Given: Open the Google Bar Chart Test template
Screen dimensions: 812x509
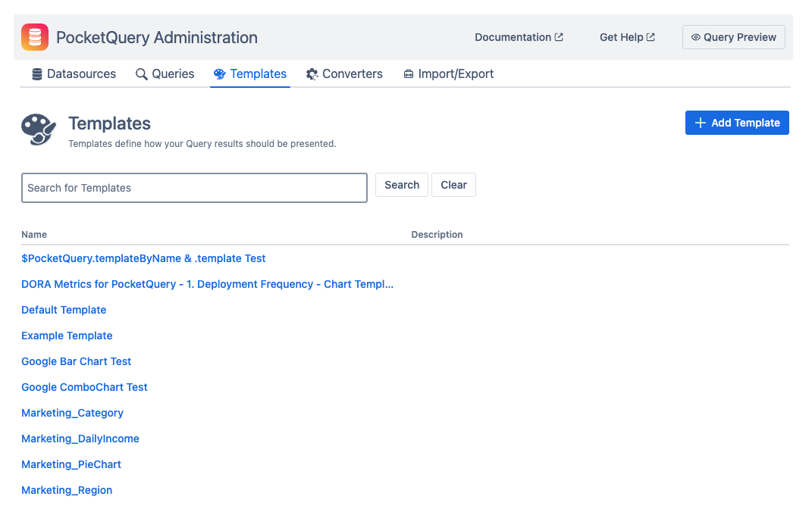Looking at the screenshot, I should pyautogui.click(x=76, y=361).
